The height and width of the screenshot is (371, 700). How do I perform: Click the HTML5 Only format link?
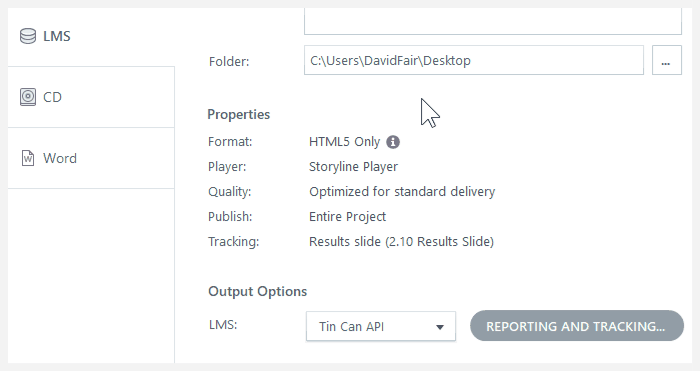(x=344, y=142)
